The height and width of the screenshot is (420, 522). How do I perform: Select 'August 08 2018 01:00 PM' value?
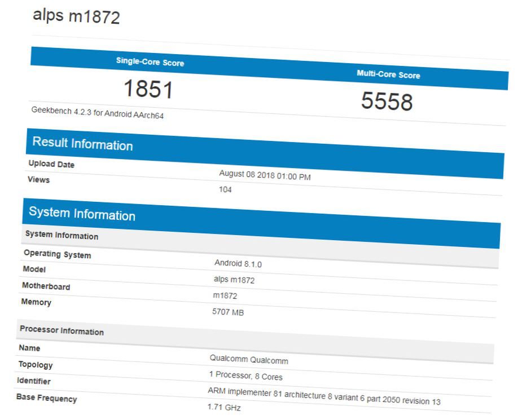pyautogui.click(x=265, y=175)
